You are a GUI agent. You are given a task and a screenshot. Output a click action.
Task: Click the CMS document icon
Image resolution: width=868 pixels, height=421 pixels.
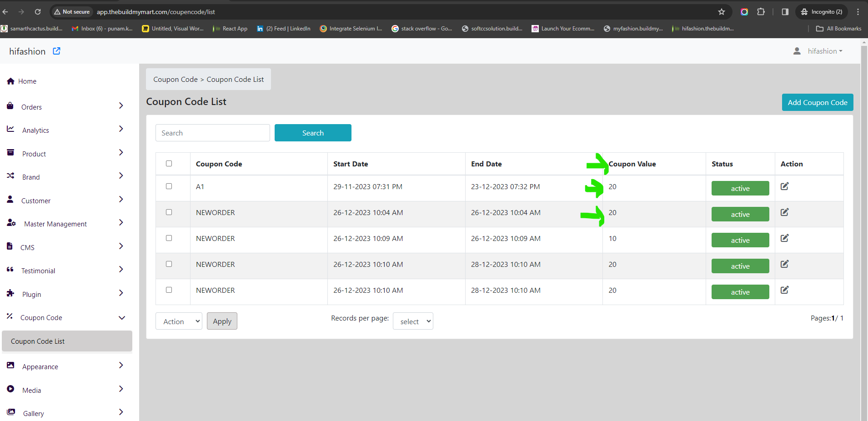click(10, 246)
